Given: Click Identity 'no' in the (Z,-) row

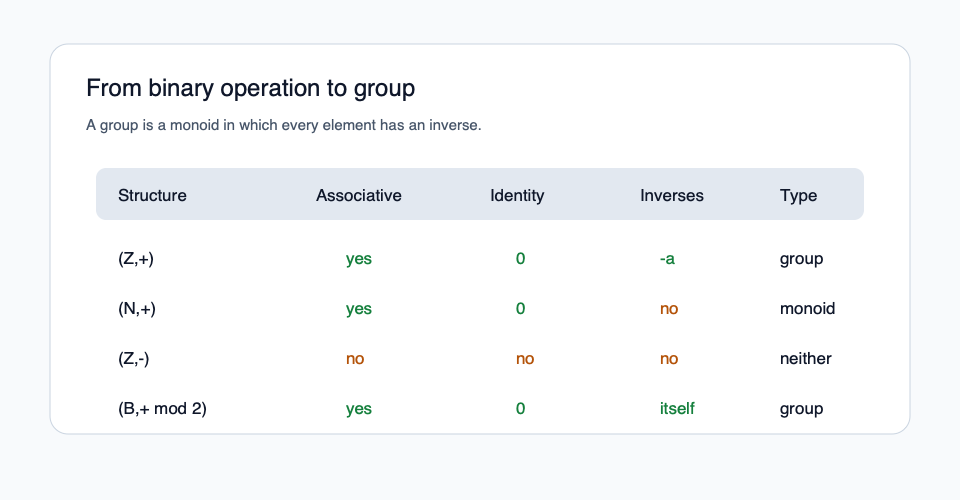Looking at the screenshot, I should [525, 359].
